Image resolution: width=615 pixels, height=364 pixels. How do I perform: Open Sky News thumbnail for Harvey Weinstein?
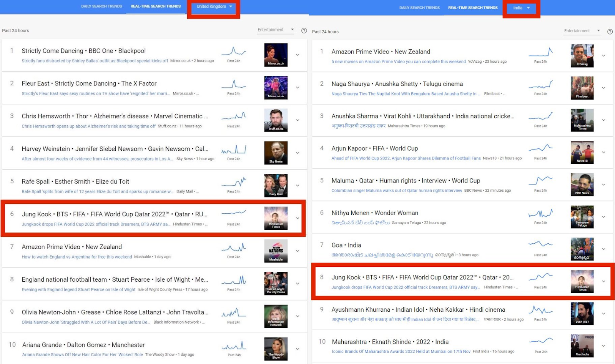[276, 153]
